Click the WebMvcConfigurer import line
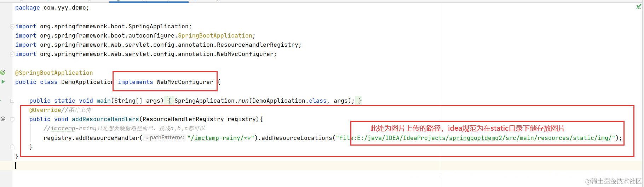The width and height of the screenshot is (644, 187). pos(146,54)
